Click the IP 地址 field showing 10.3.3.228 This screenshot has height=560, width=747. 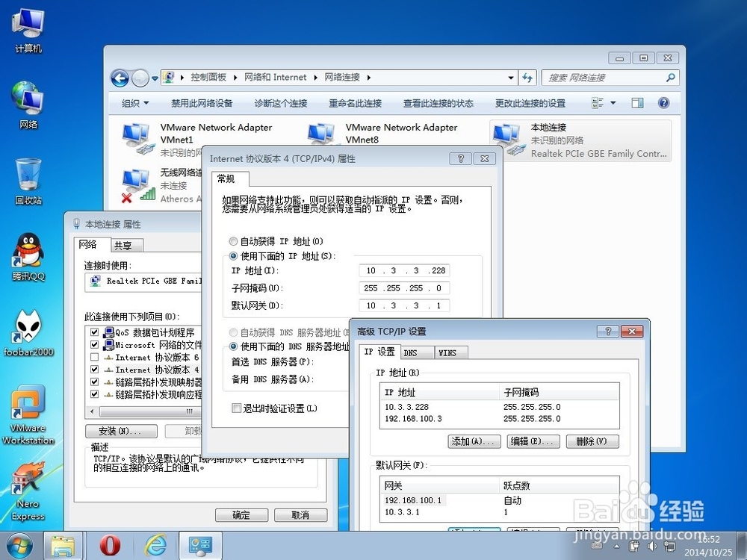point(403,270)
